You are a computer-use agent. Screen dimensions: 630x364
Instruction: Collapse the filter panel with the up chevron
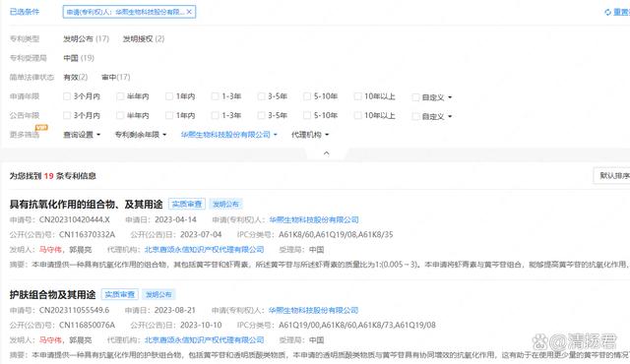tap(326, 153)
